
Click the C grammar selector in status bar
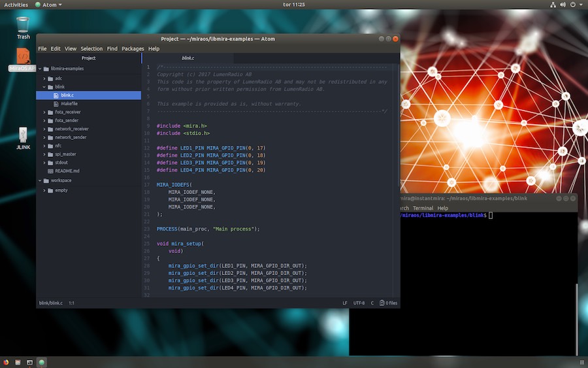(372, 303)
